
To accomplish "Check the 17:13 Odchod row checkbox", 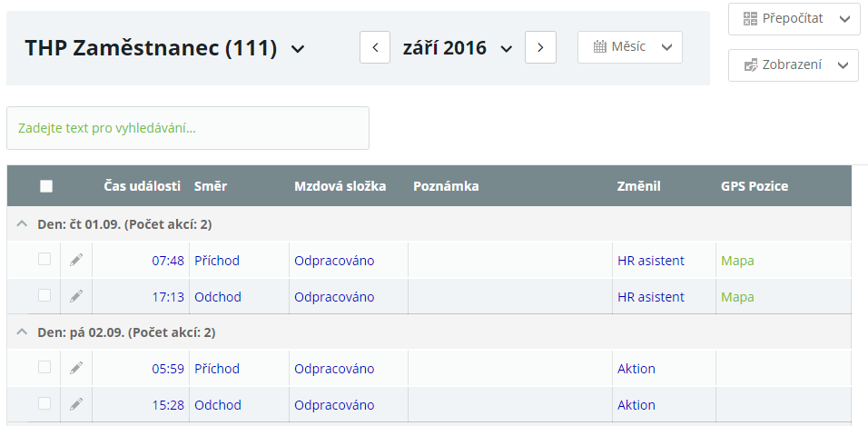I will pos(44,295).
